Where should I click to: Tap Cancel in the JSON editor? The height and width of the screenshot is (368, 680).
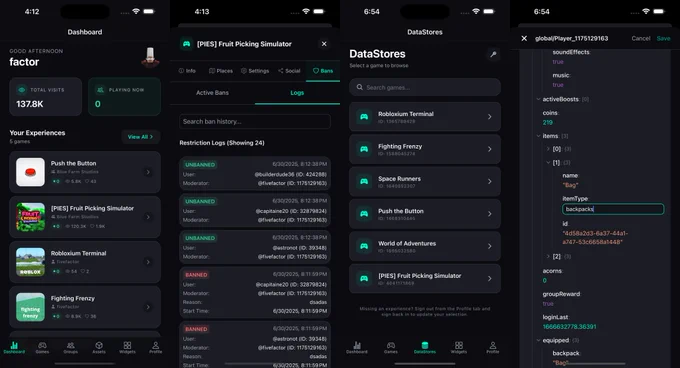point(641,39)
